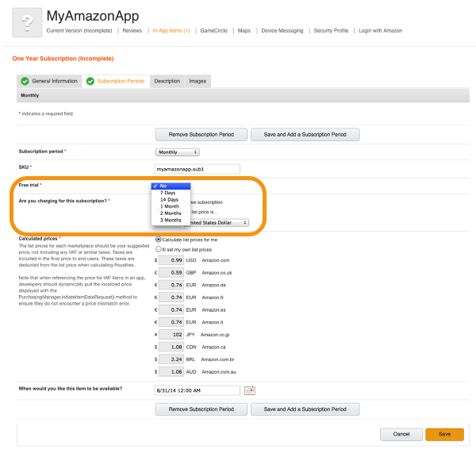Click the orange Save button
The height and width of the screenshot is (453, 476).
445,434
